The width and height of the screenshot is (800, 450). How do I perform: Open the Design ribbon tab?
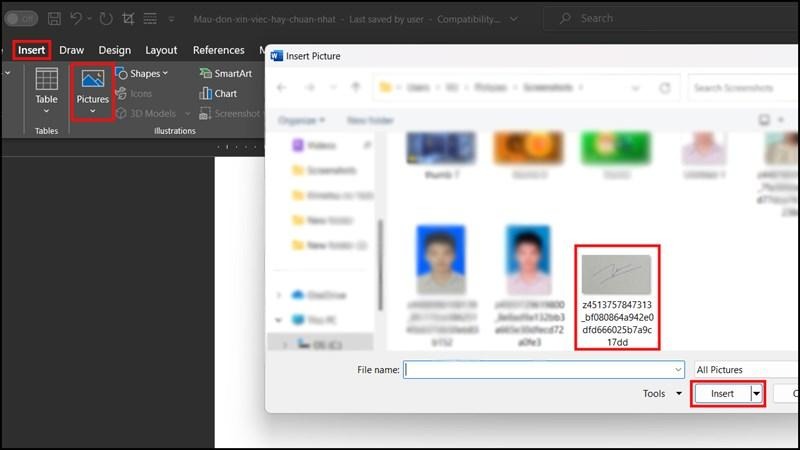(114, 50)
